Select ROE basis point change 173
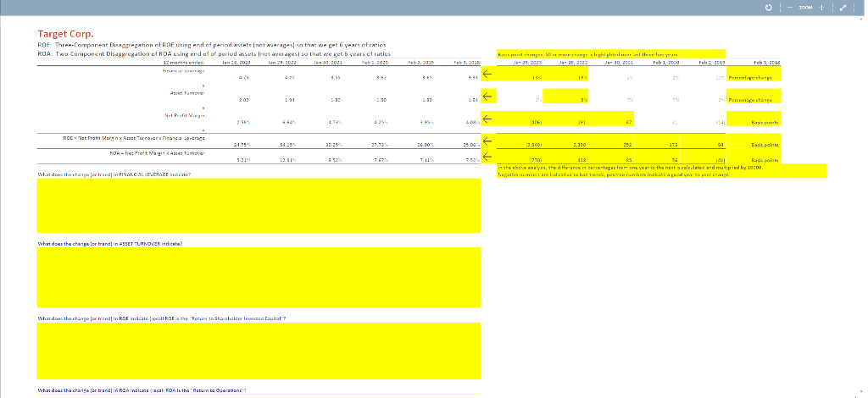The height and width of the screenshot is (398, 868). [675, 145]
